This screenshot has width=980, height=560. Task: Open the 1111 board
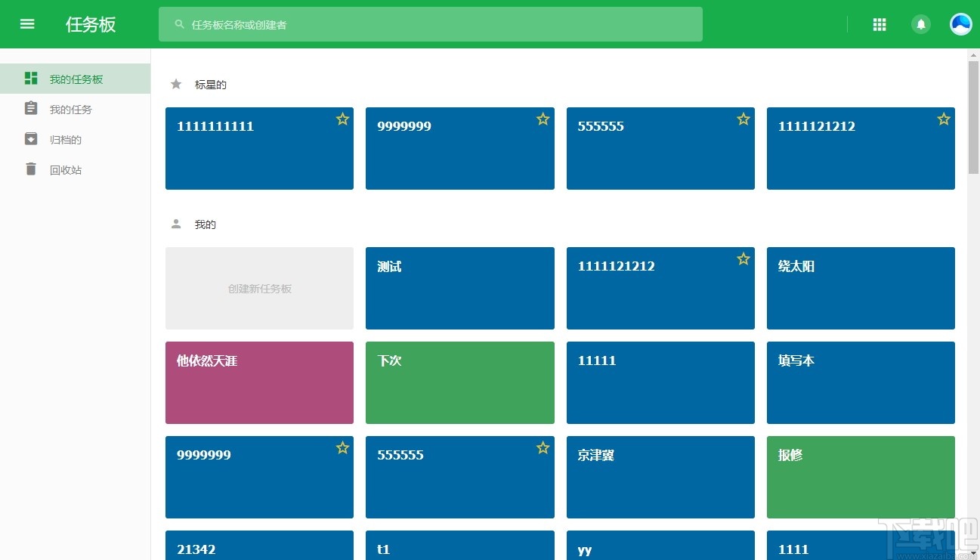point(861,545)
